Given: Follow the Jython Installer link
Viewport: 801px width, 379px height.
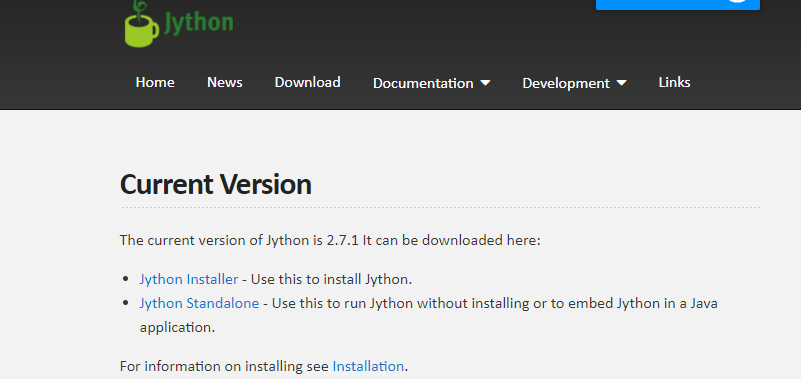Looking at the screenshot, I should [x=189, y=279].
